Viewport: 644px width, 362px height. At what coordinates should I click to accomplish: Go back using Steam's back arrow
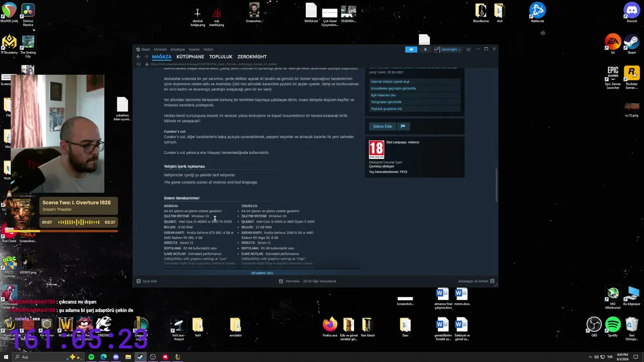(x=138, y=57)
